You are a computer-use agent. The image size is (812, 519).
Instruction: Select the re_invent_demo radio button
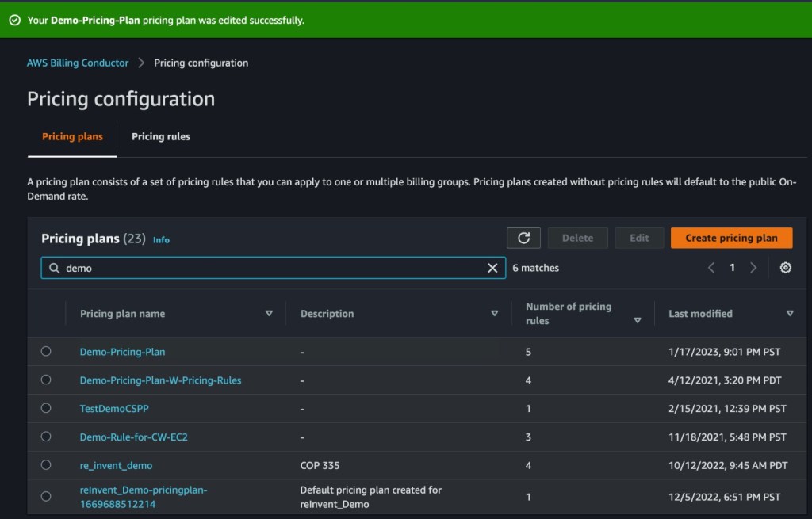46,465
